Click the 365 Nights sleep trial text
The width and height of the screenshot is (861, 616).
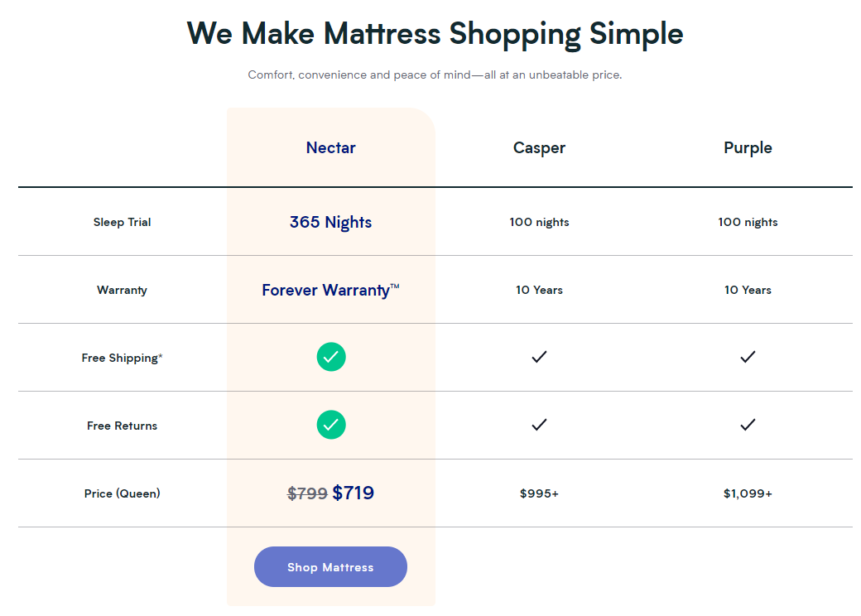330,222
